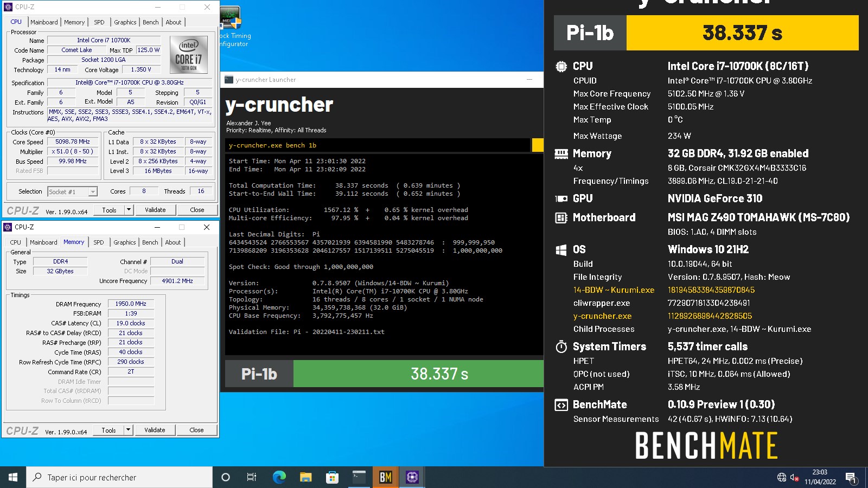Click the DRAM Frequency 1950.0 MHz value

pos(131,304)
